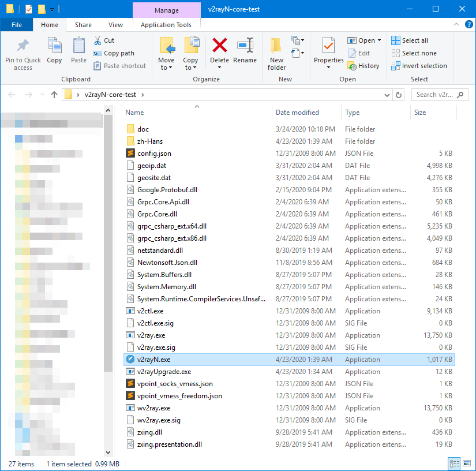Select Google.Protobuf.dll file

[x=288, y=190]
